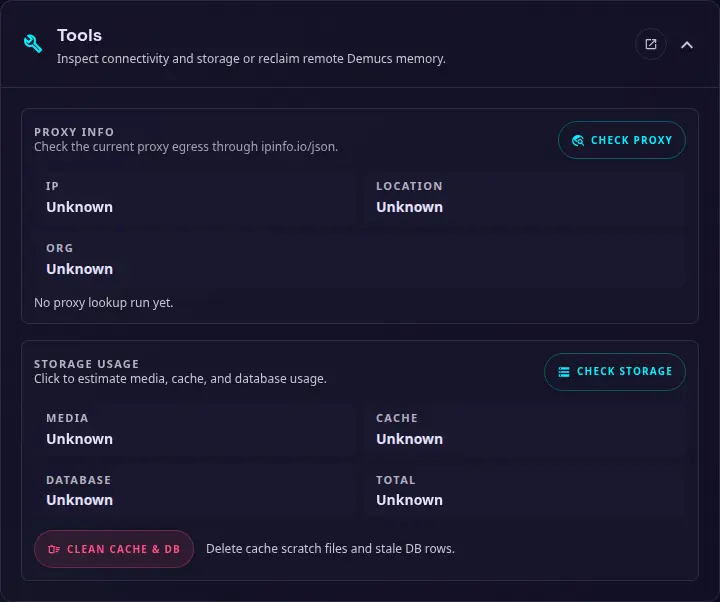Click the TOTAL label

(395, 480)
